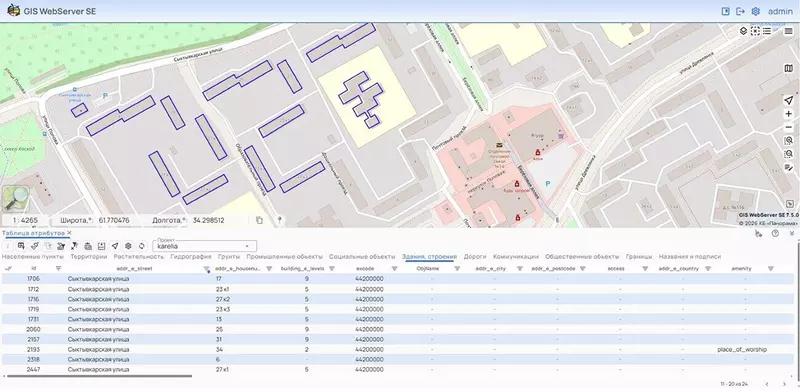This screenshot has height=392, width=800.
Task: Select the Таблица атрибутов tab
Action: click(34, 233)
